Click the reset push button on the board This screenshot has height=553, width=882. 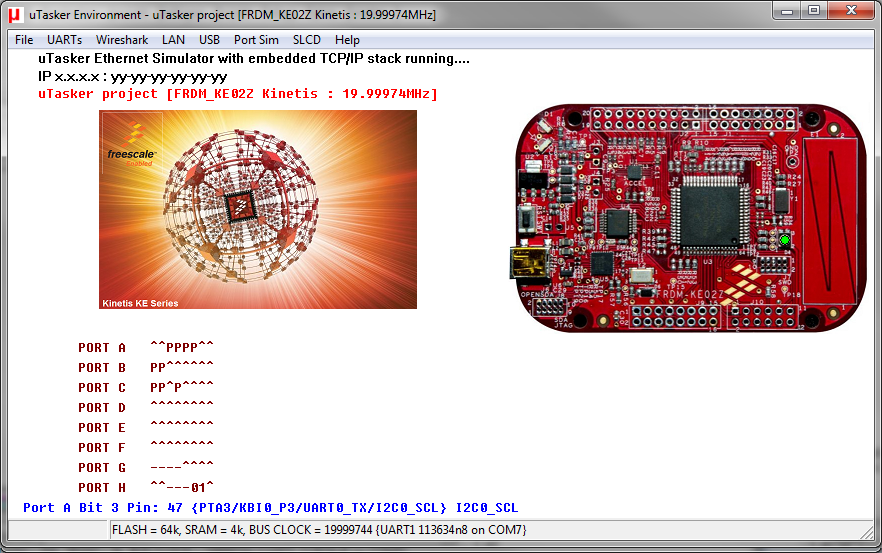[527, 218]
